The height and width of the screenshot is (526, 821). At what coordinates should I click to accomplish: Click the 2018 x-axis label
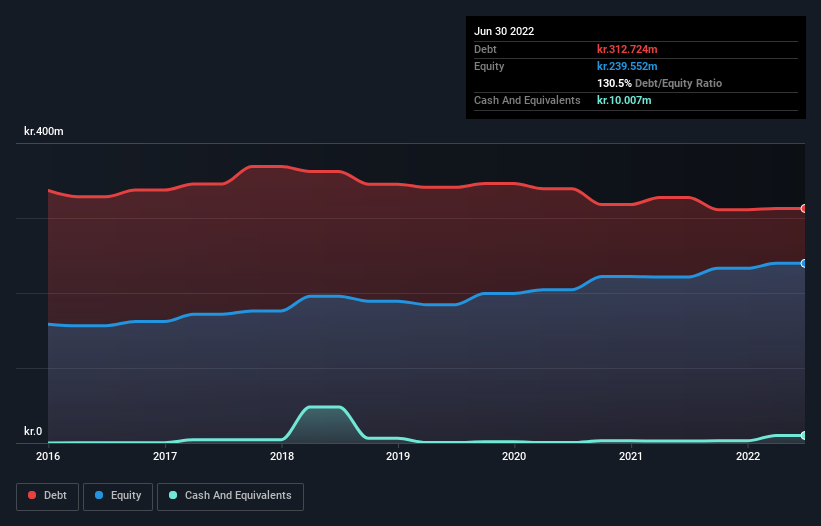tap(282, 456)
